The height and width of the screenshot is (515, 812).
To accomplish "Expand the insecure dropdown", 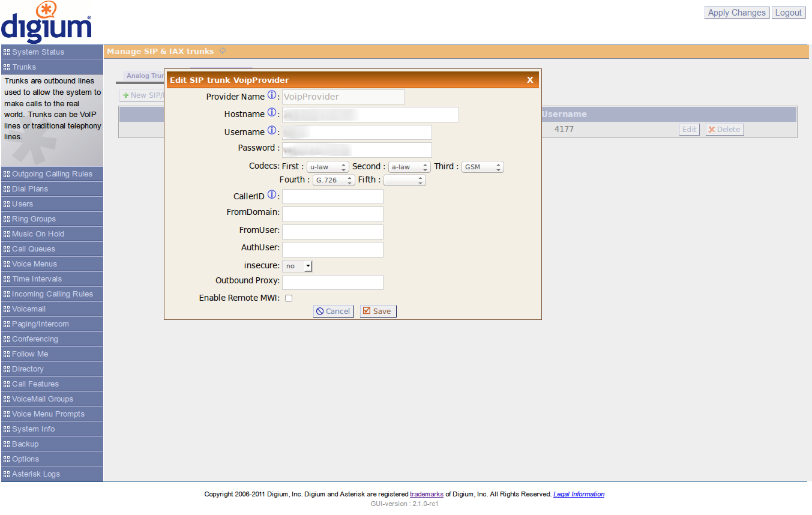I will 297,266.
